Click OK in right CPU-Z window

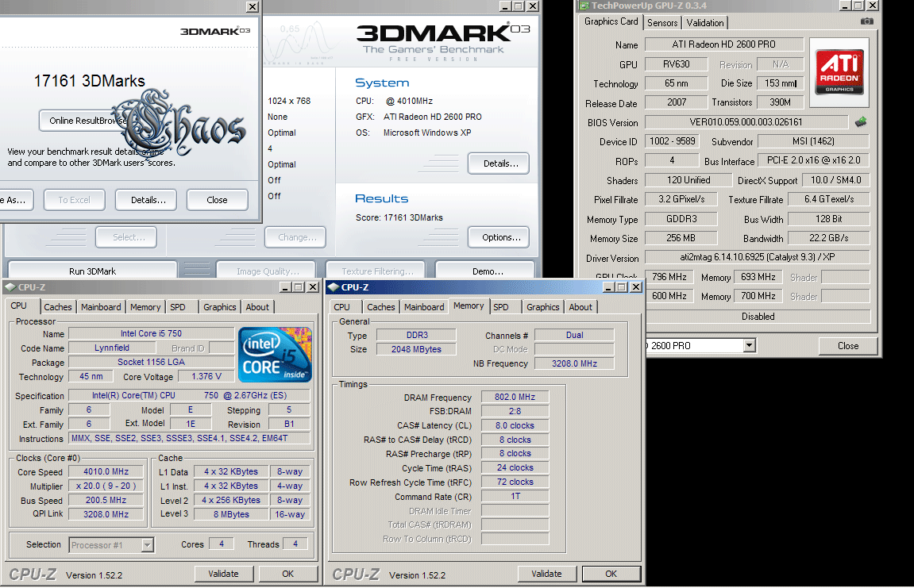[x=611, y=574]
